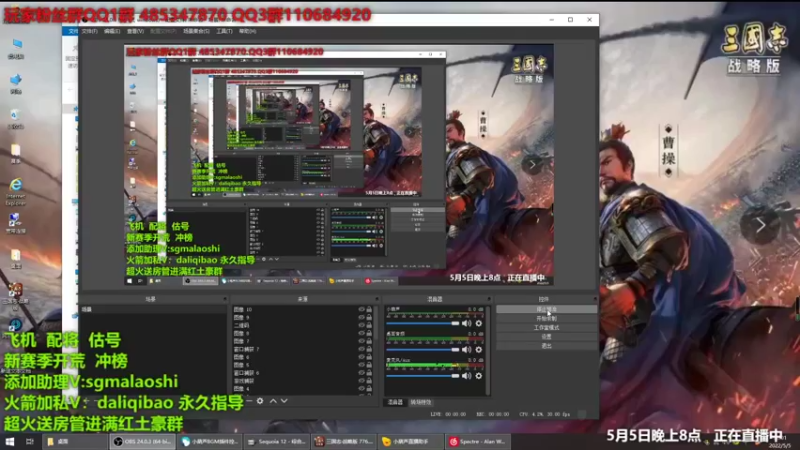The image size is (800, 450).
Task: Mute the first mixer channel speaker icon
Action: point(466,323)
